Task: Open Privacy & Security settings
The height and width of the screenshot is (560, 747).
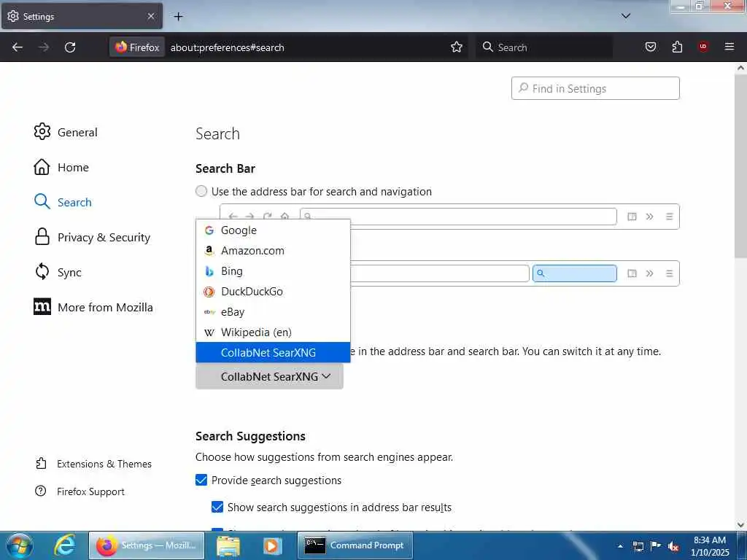Action: [x=93, y=237]
